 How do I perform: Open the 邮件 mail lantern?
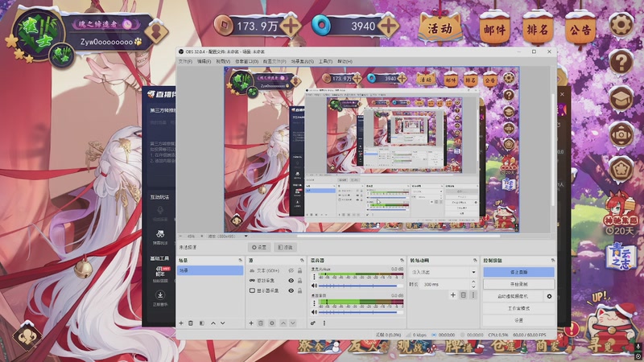(x=494, y=29)
